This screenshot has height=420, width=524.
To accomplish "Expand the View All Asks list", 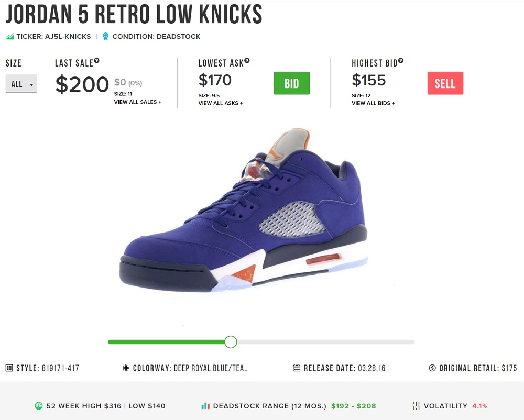I will [x=220, y=104].
